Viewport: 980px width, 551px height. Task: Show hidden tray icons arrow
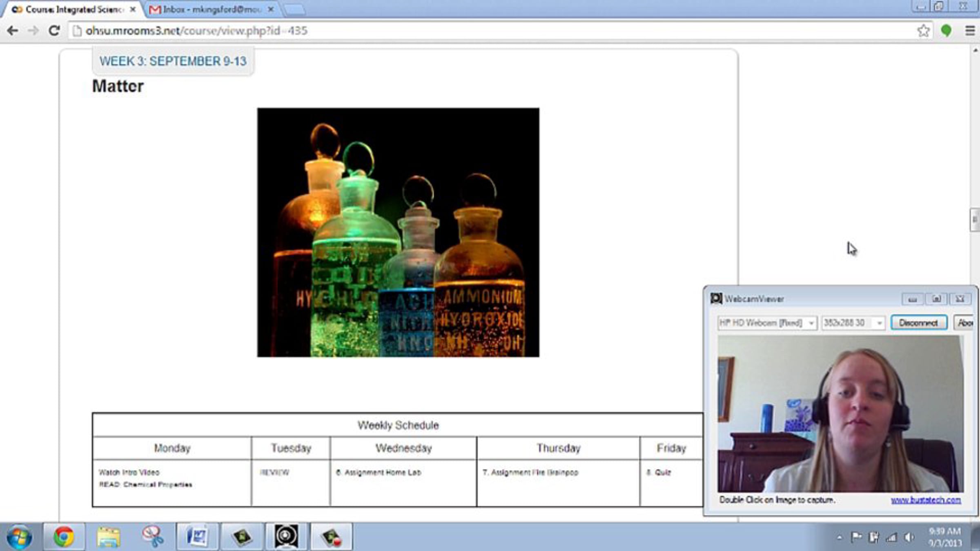coord(839,538)
